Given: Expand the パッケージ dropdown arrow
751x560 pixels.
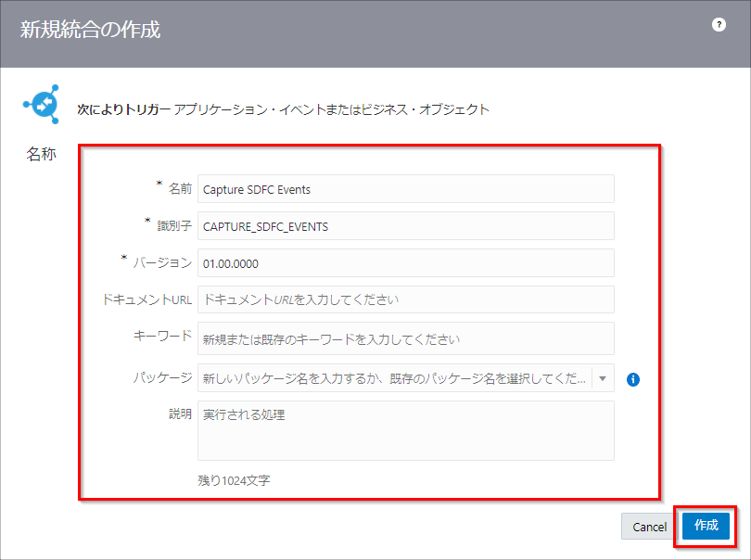Looking at the screenshot, I should [x=603, y=378].
